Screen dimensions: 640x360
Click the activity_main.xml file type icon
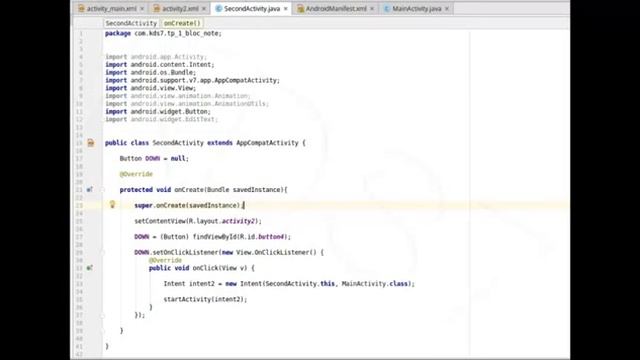[81, 9]
